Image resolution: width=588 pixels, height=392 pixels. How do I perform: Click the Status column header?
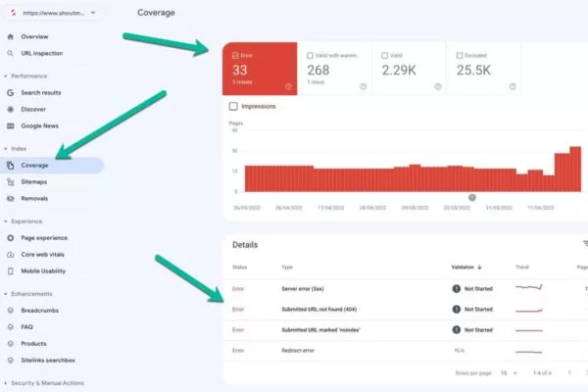[240, 268]
